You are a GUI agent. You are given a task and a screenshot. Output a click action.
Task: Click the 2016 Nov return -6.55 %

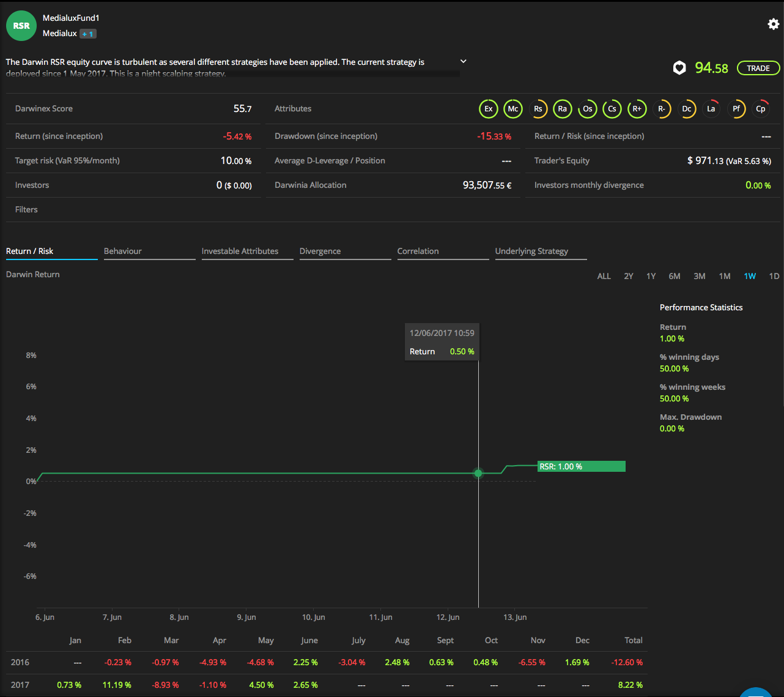coord(532,662)
